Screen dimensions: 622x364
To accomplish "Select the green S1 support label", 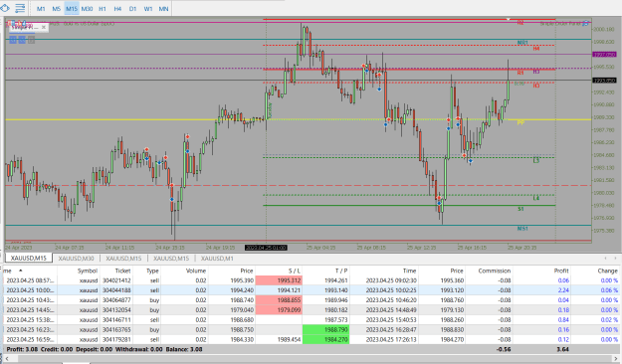I will click(520, 209).
